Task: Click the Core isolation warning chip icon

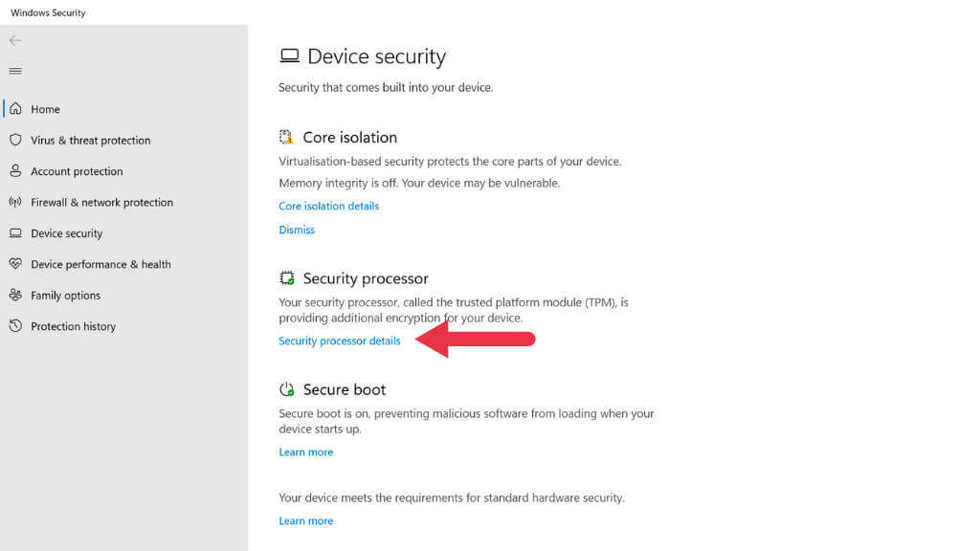Action: pyautogui.click(x=286, y=137)
